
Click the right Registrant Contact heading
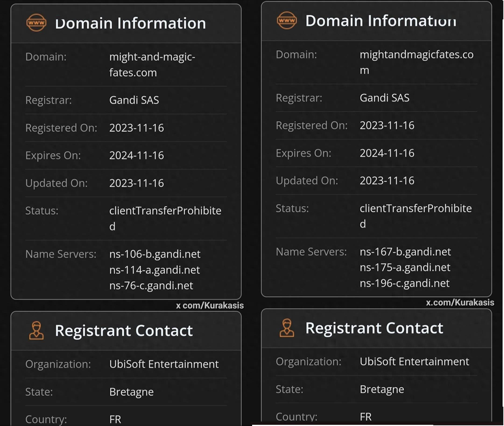pyautogui.click(x=374, y=328)
